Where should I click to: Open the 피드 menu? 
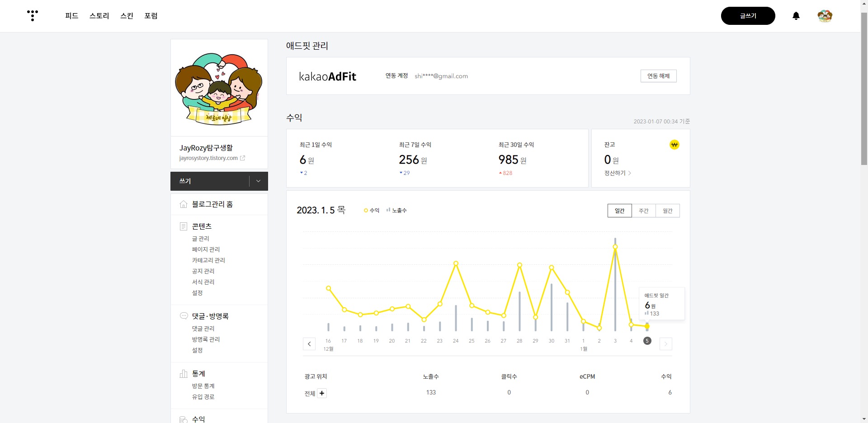tap(72, 16)
